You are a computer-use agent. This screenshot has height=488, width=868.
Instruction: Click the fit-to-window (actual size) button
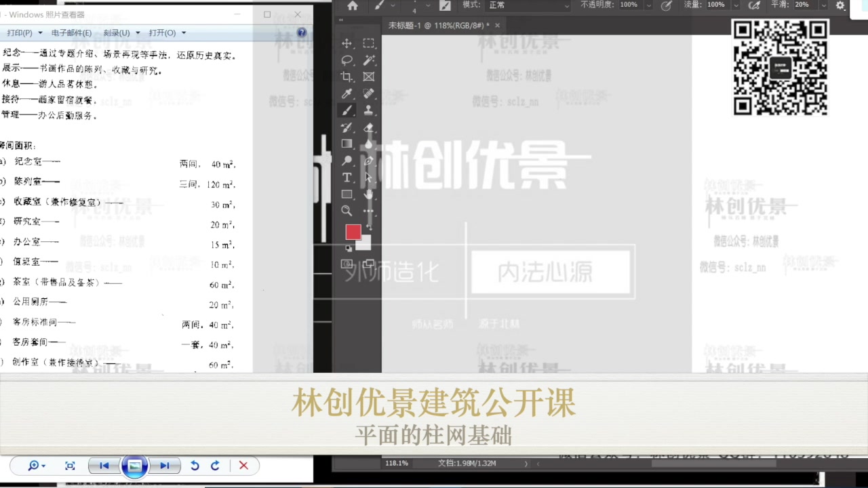(70, 466)
